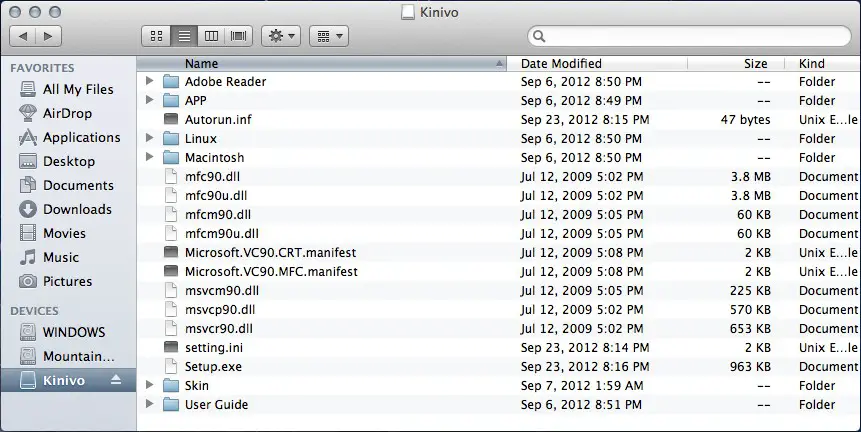Expand the Adobe Reader folder

(149, 81)
